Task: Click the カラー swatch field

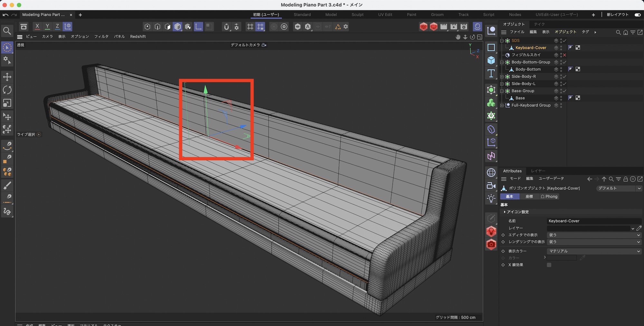Action: [x=562, y=258]
